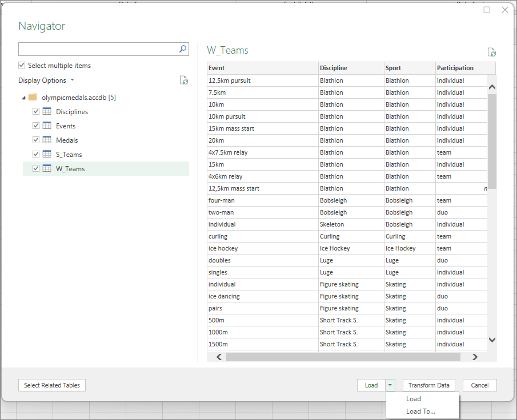Click the horizontal scrollbar right arrow
The height and width of the screenshot is (420, 517).
pos(475,357)
